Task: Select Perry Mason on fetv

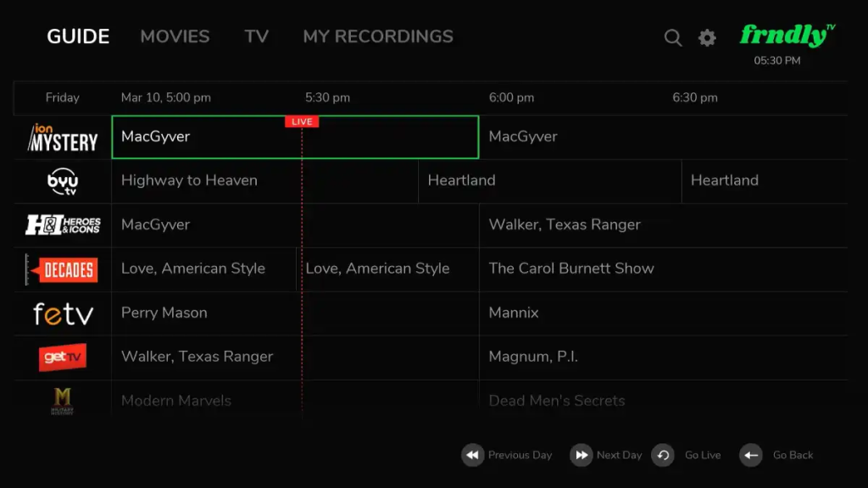Action: pyautogui.click(x=295, y=313)
